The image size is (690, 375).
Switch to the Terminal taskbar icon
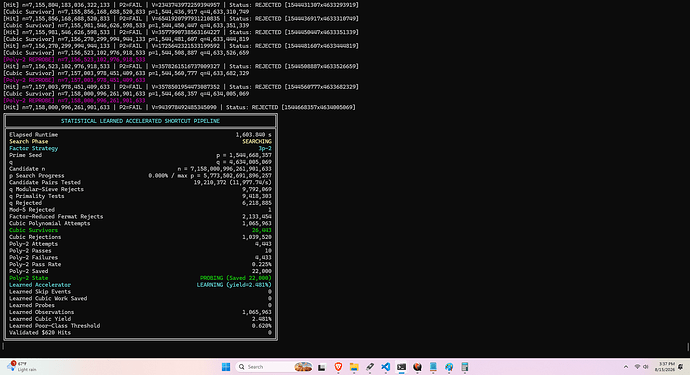click(401, 367)
